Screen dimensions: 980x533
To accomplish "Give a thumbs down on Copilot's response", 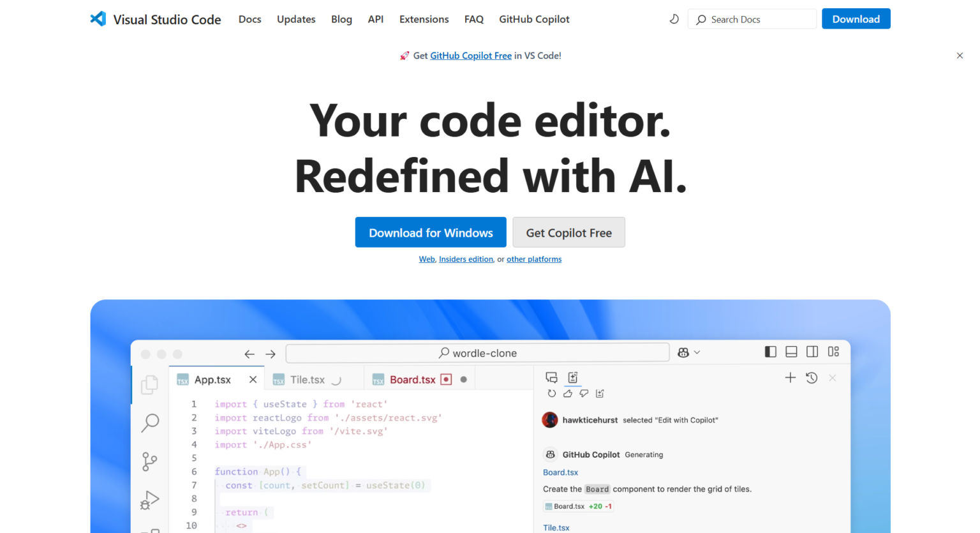I will point(584,394).
